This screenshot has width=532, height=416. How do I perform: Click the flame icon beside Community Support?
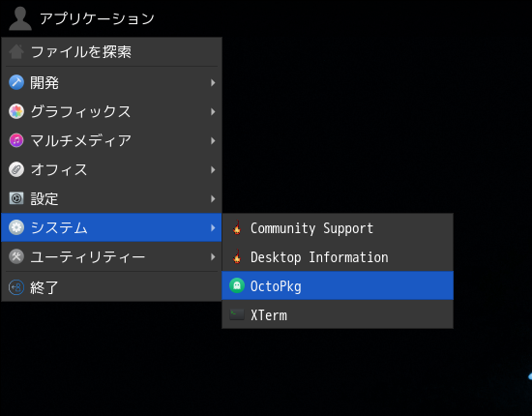(237, 227)
